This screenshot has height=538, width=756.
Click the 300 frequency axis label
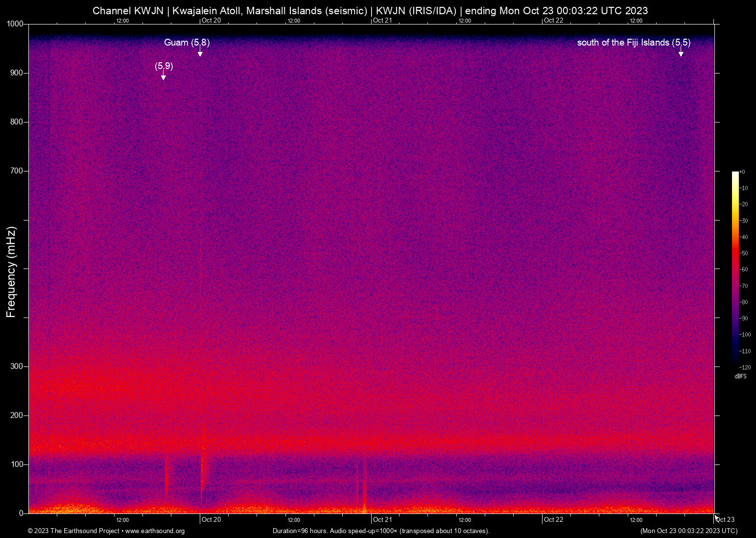(17, 367)
